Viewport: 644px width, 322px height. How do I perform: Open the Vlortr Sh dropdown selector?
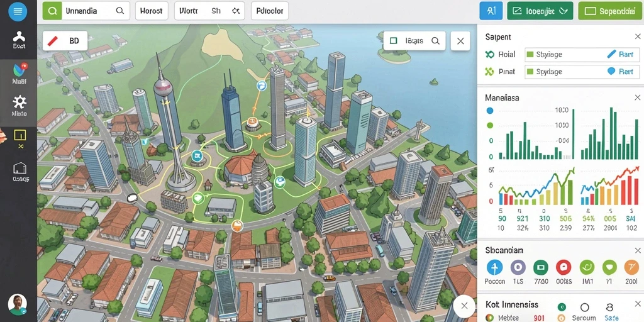tap(209, 11)
